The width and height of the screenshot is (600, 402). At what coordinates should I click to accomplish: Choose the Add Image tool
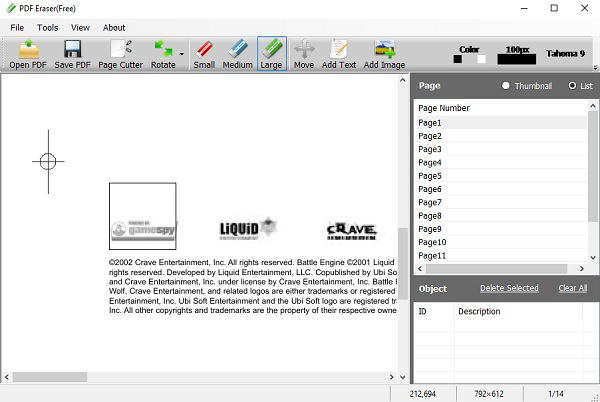(384, 54)
